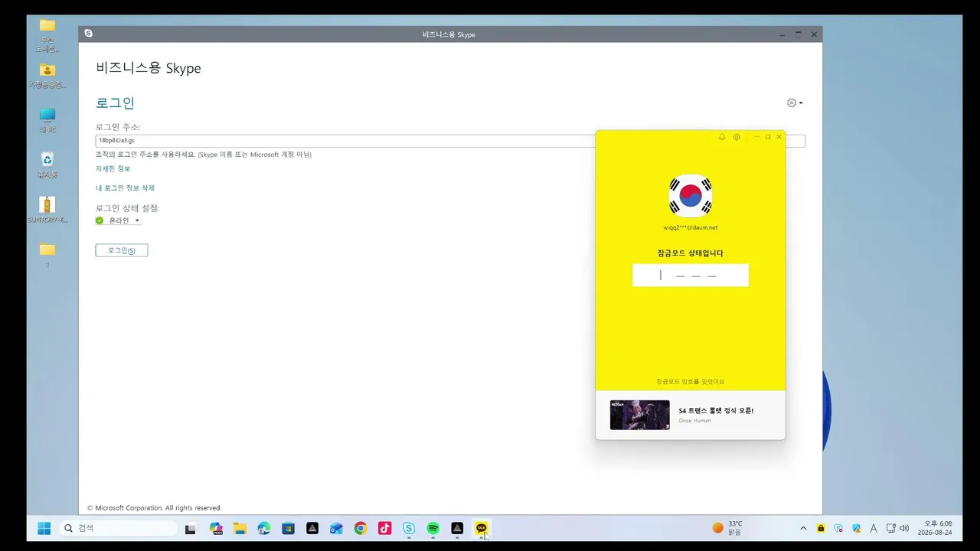Open File Explorer from taskbar
980x551 pixels.
(x=240, y=528)
